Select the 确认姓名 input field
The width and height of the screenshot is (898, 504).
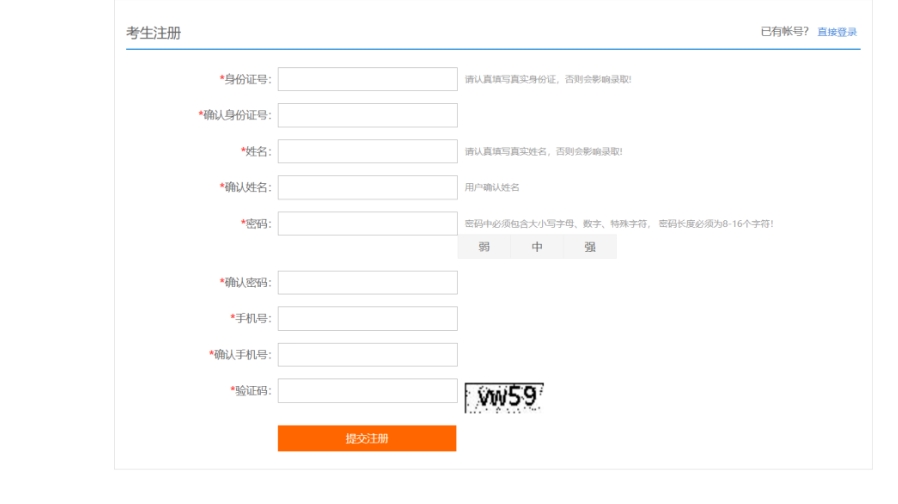coord(368,187)
